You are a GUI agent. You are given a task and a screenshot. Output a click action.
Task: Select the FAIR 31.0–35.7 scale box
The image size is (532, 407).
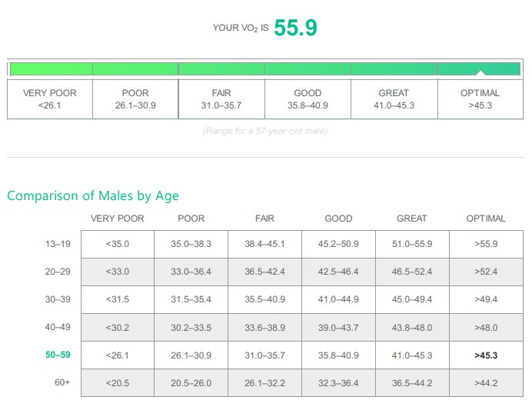pyautogui.click(x=221, y=99)
